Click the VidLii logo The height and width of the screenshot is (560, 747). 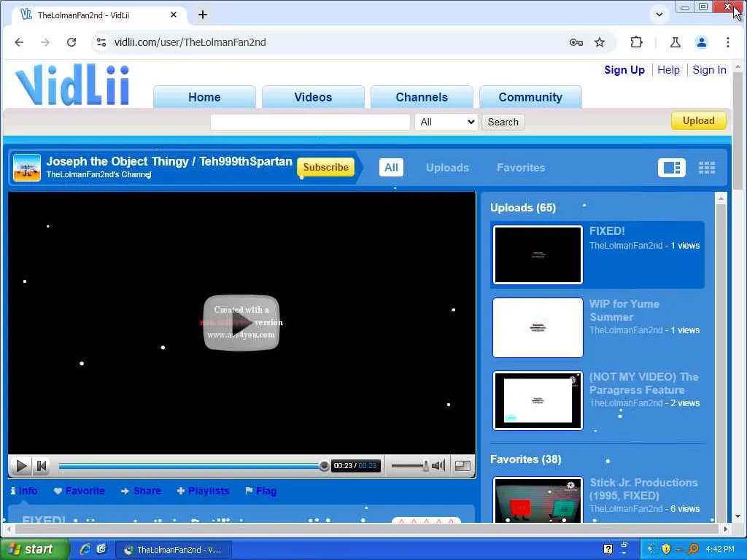(x=72, y=85)
